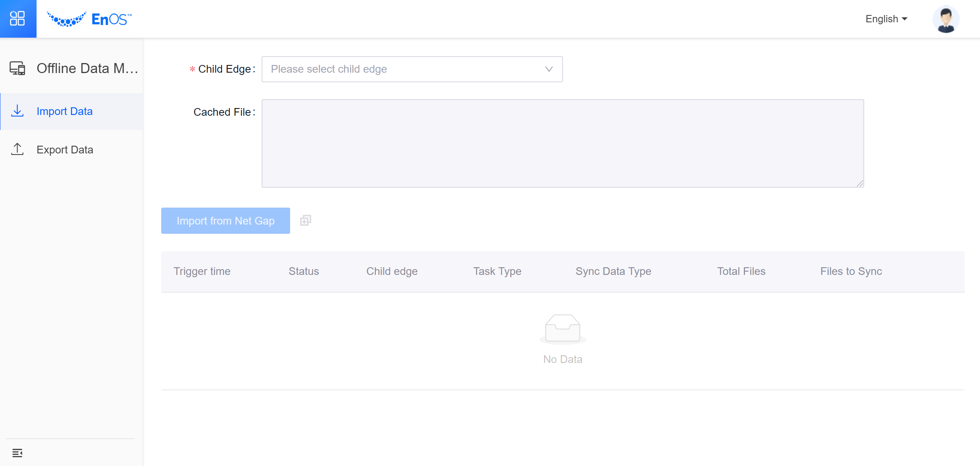This screenshot has width=980, height=466.
Task: Toggle the Import Data navigation item
Action: pos(65,111)
